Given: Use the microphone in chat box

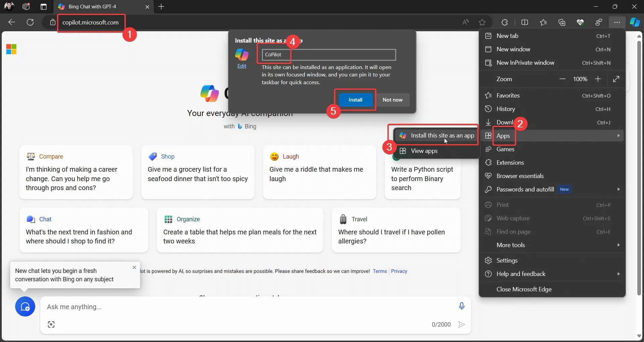Looking at the screenshot, I should (462, 306).
